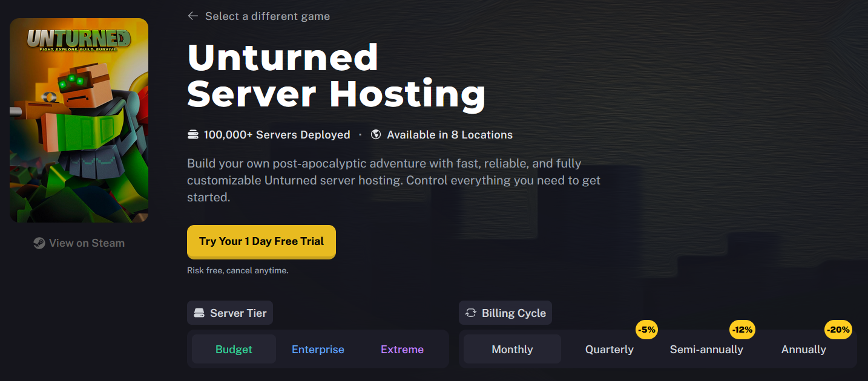Go to Select a different game
This screenshot has height=381, width=868.
tap(268, 16)
